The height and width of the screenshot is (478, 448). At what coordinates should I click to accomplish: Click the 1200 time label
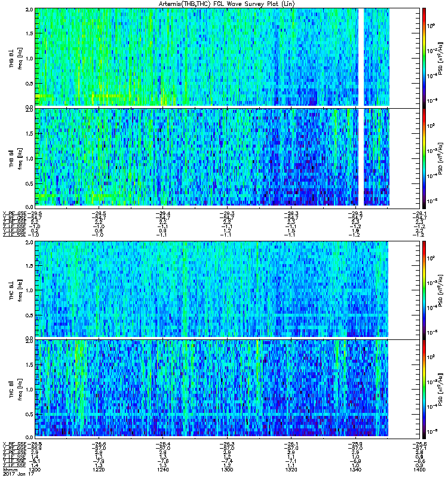coord(35,470)
